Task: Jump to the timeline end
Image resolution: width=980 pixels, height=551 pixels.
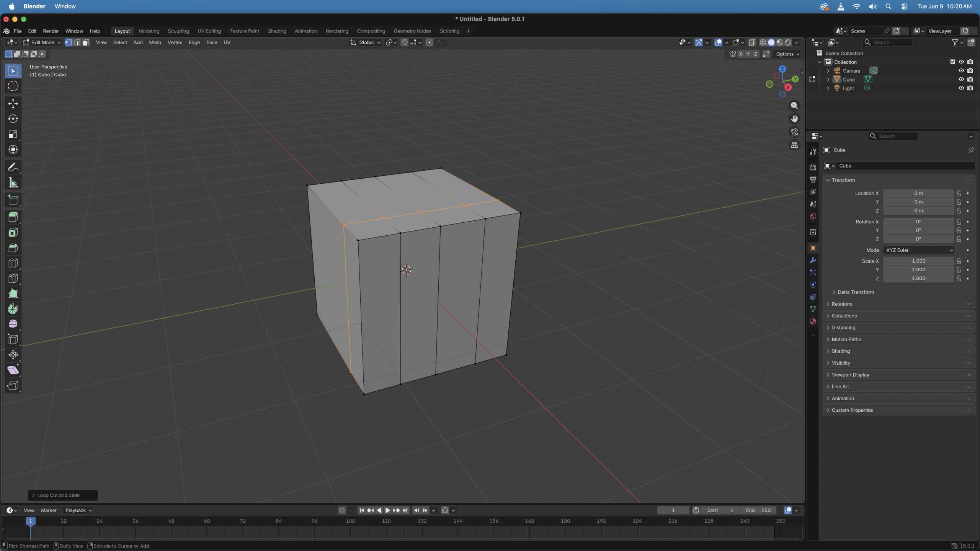Action: 405,510
